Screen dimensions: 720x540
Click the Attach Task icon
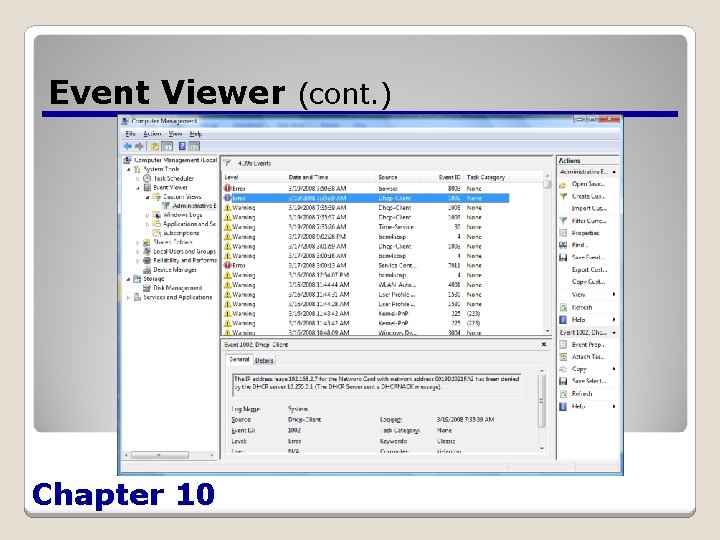[x=563, y=356]
